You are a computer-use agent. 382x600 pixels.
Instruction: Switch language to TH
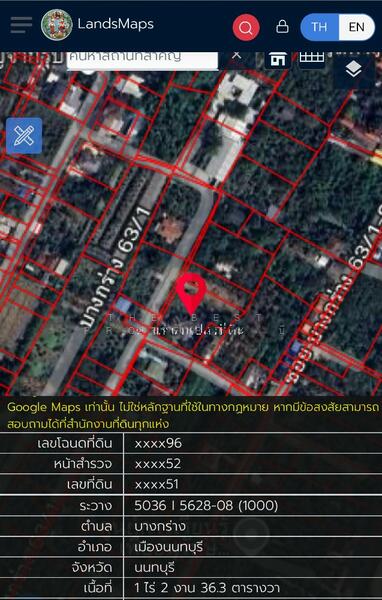[x=319, y=27]
